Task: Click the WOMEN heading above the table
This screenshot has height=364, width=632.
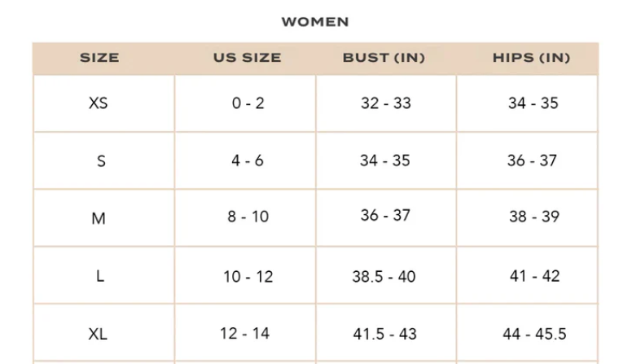Action: pos(315,22)
